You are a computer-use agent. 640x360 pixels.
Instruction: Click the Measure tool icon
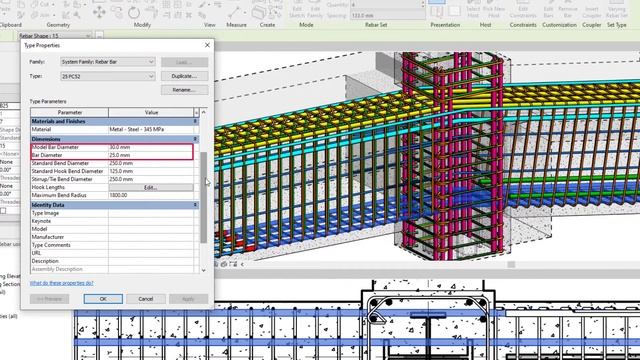tap(234, 13)
